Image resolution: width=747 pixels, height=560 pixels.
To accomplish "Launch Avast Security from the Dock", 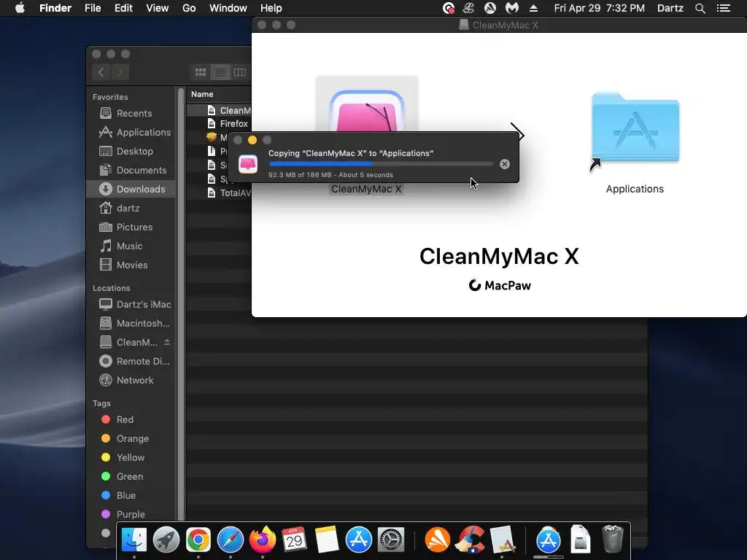I will click(438, 540).
